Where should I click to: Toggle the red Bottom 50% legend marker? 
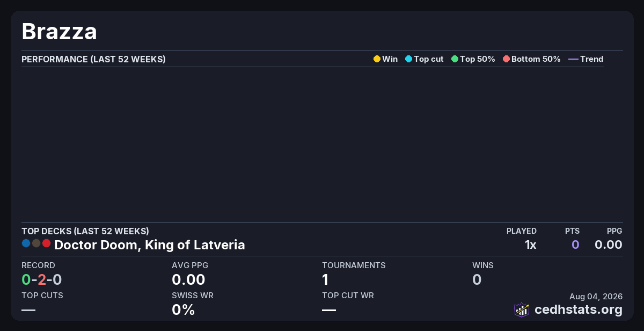point(506,59)
